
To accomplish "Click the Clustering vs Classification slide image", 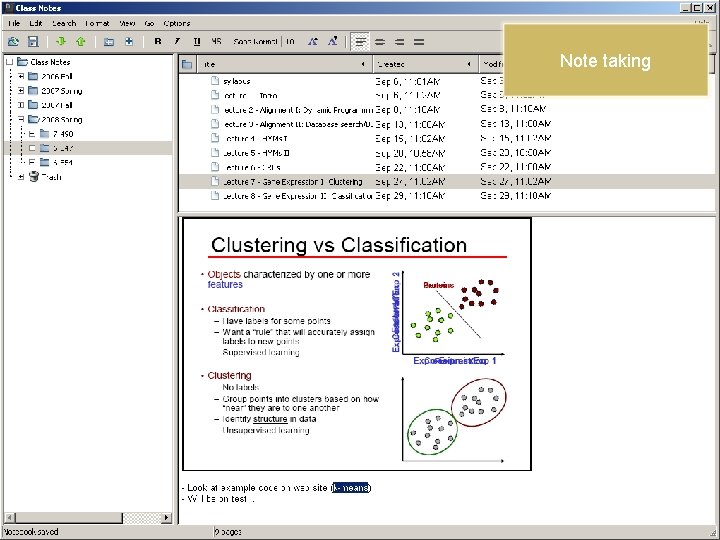I will pyautogui.click(x=357, y=344).
